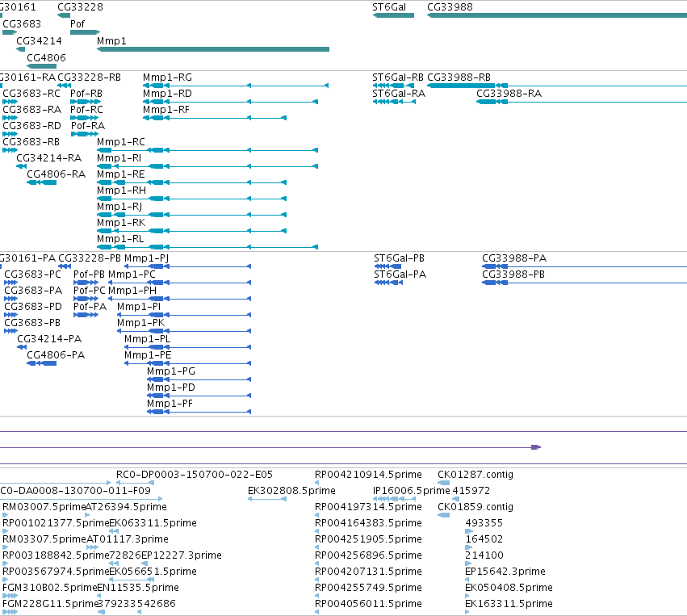
Task: Click EST EP12227.3prime label
Action: click(x=181, y=555)
